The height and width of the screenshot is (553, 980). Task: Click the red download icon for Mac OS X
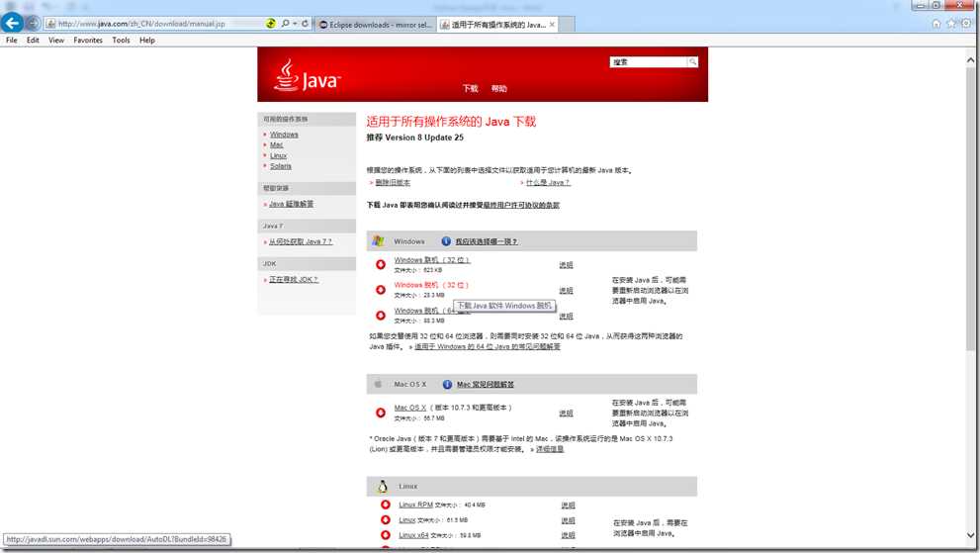click(x=380, y=413)
